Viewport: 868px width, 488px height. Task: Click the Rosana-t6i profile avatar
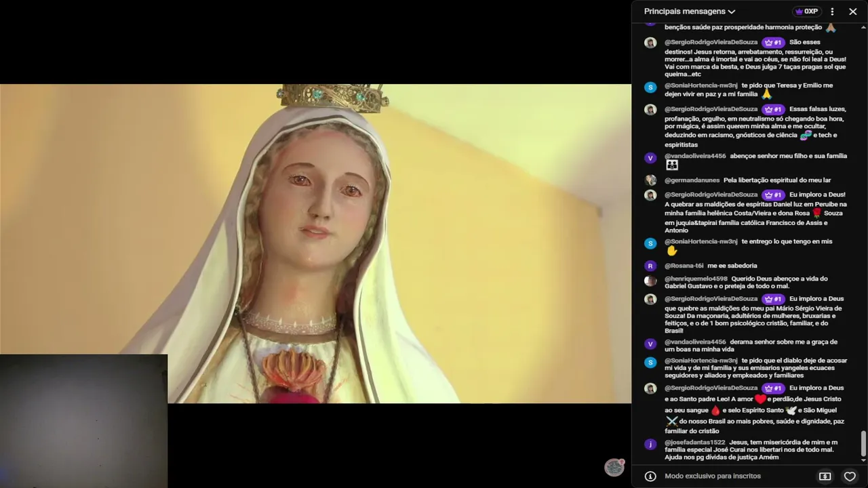650,266
